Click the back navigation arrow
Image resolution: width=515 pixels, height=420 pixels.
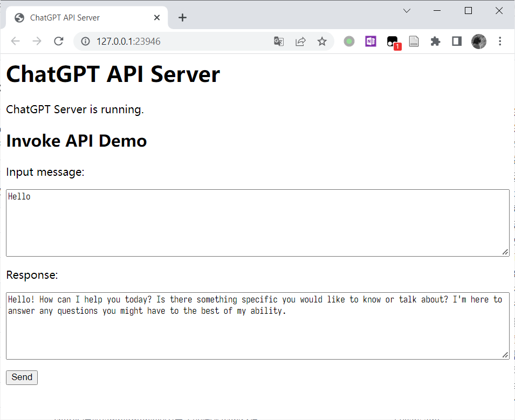pos(16,41)
